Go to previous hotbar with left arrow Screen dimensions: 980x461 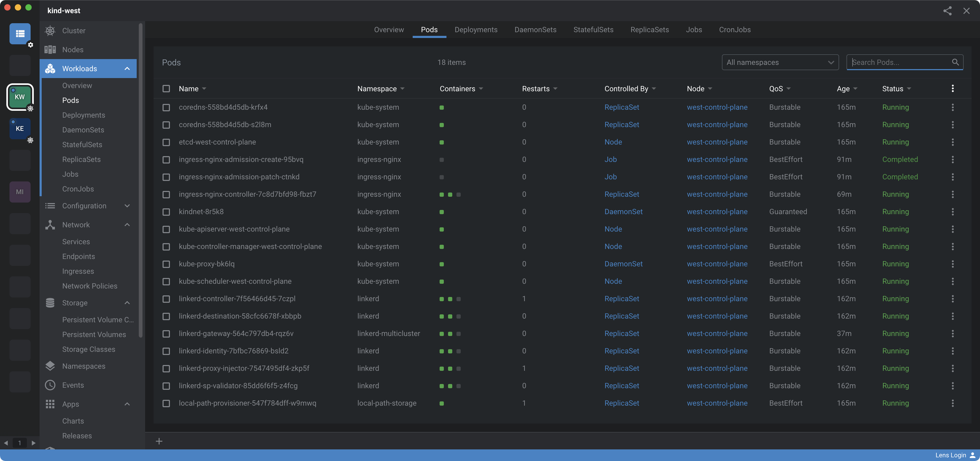6,443
